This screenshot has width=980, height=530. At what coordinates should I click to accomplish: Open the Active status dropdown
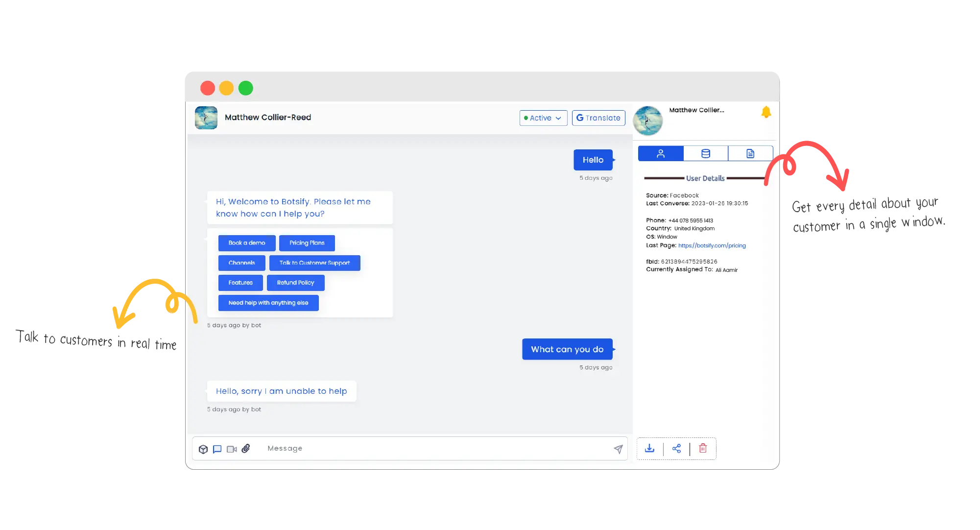(543, 118)
